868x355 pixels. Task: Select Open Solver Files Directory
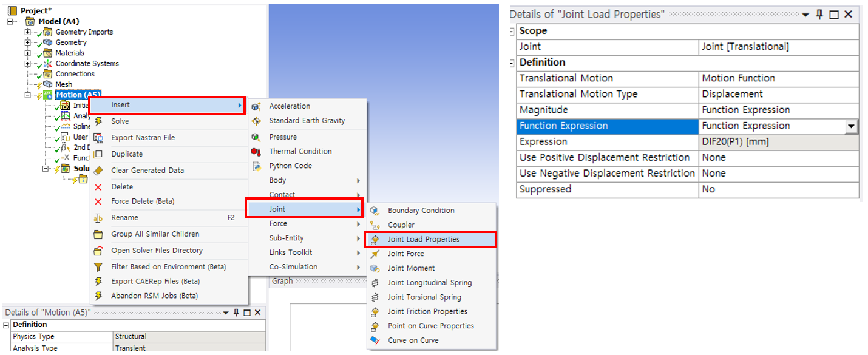(157, 251)
